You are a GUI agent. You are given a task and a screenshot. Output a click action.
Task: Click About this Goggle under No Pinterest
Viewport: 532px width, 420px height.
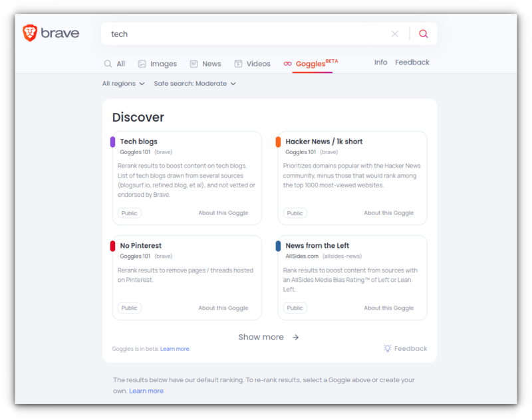[x=224, y=308]
